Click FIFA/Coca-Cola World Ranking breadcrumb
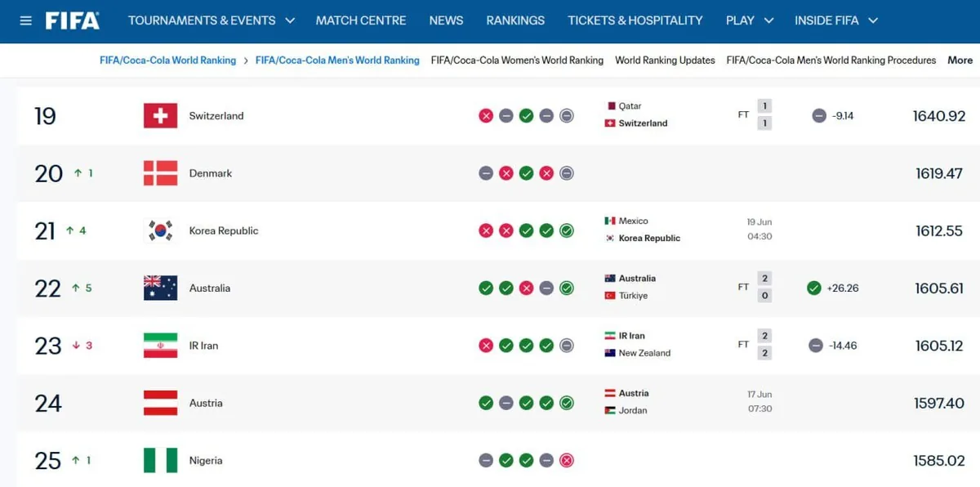The height and width of the screenshot is (487, 980). click(167, 60)
